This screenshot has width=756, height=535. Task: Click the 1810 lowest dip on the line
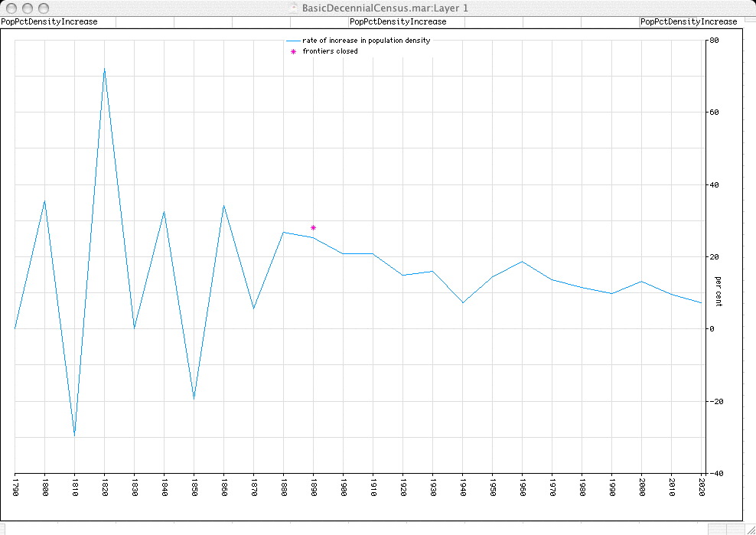(74, 435)
